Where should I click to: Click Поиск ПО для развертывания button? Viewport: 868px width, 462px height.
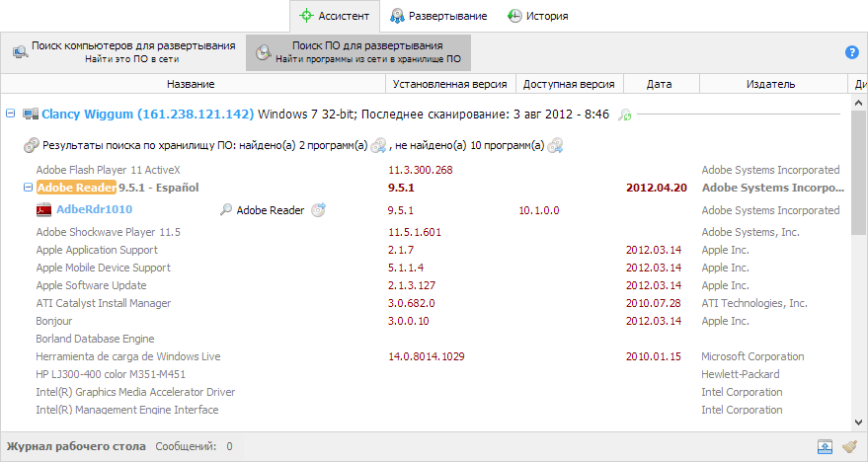click(358, 52)
